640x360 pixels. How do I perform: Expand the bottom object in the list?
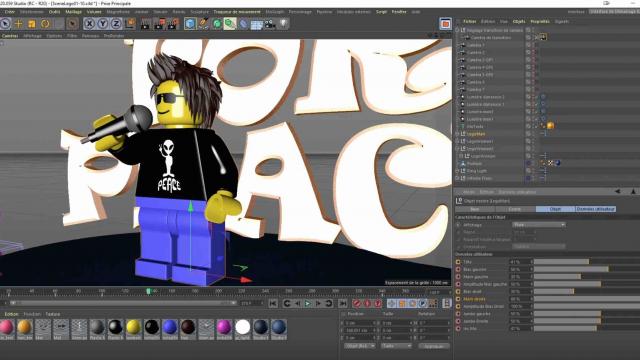[x=457, y=178]
